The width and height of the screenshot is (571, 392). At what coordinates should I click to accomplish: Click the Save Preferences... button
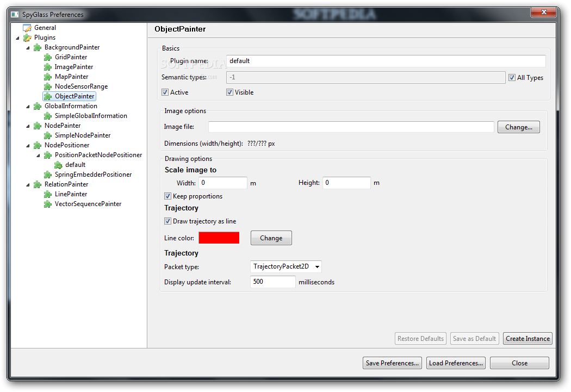[x=392, y=363]
